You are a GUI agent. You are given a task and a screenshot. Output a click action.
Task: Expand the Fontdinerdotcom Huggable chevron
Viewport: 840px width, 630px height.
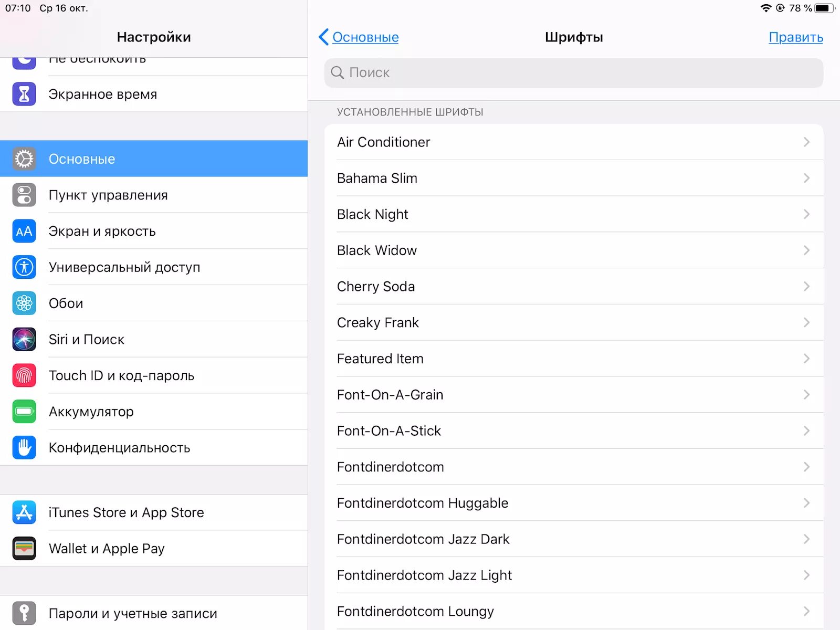(806, 503)
